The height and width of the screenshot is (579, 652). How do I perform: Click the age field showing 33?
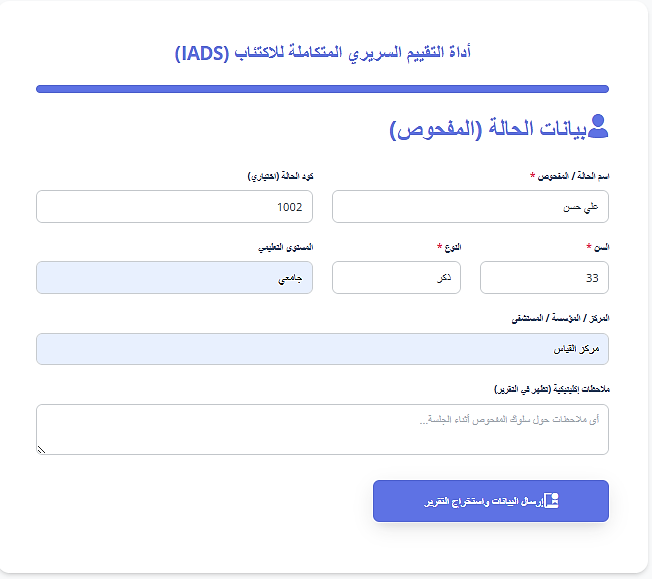point(544,277)
